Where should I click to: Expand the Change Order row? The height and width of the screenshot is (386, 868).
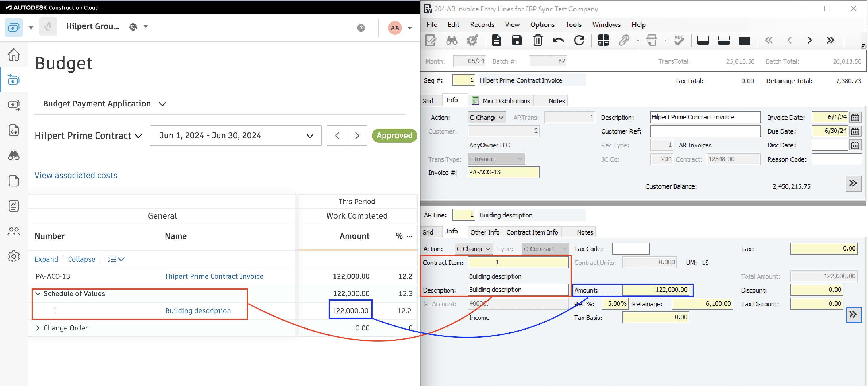tap(38, 328)
